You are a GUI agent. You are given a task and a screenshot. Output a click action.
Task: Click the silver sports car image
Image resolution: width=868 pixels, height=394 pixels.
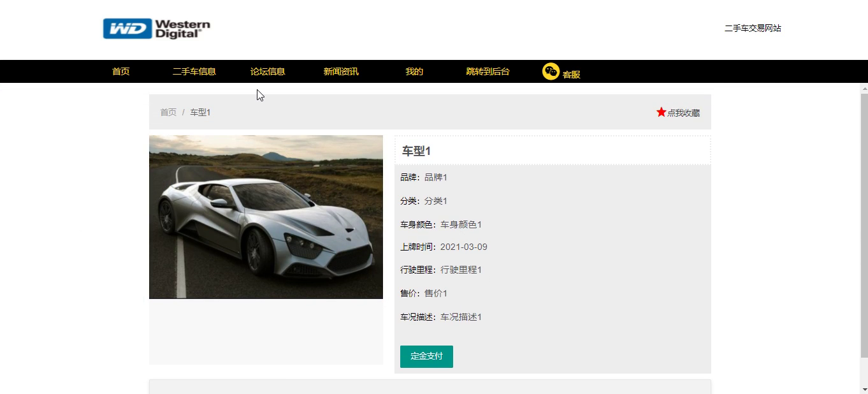(266, 217)
